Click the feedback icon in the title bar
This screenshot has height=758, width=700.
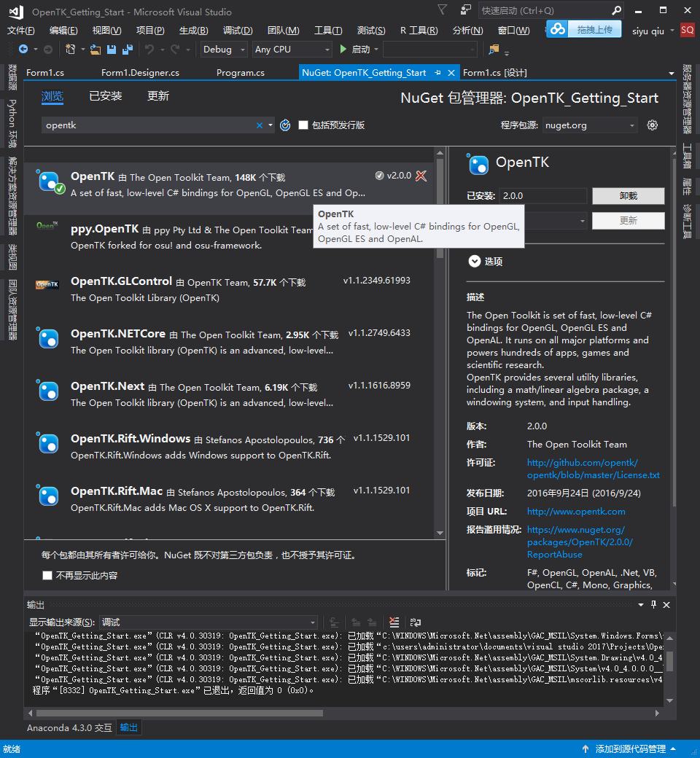[465, 10]
